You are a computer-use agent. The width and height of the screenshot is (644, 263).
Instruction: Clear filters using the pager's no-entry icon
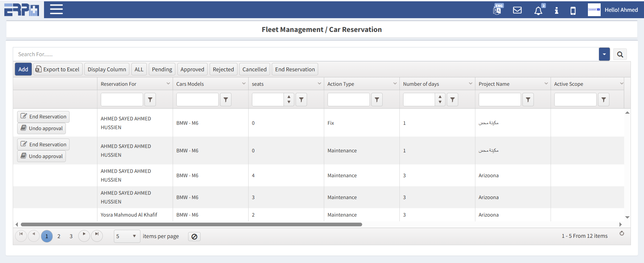(x=194, y=236)
